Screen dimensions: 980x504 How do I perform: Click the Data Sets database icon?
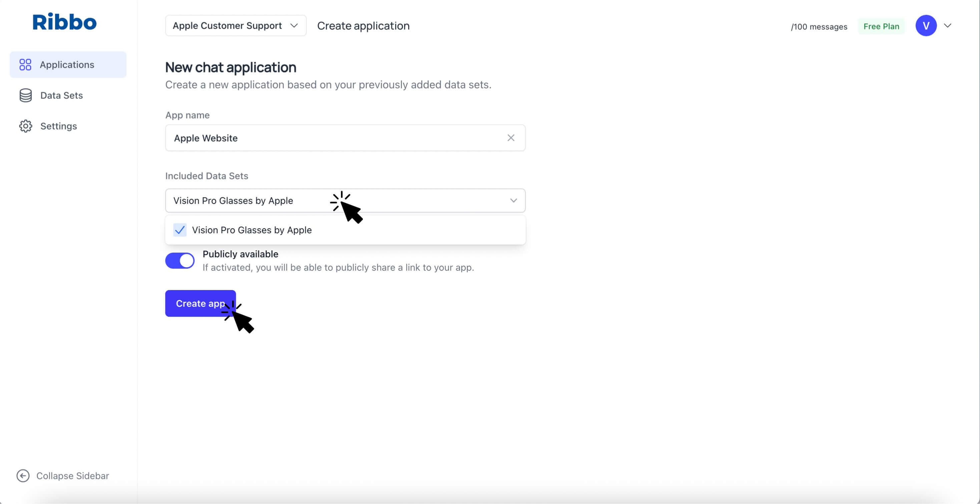(25, 95)
